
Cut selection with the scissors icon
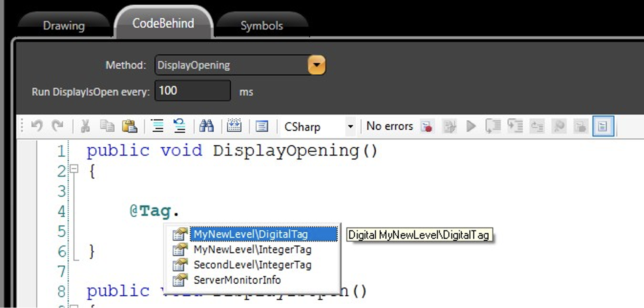coord(85,126)
